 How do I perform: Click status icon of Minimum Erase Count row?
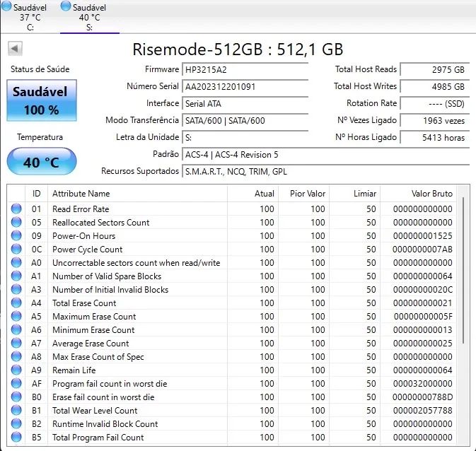point(16,329)
